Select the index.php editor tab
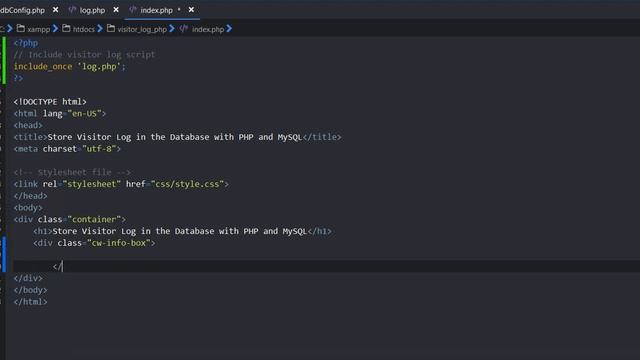 (x=156, y=10)
